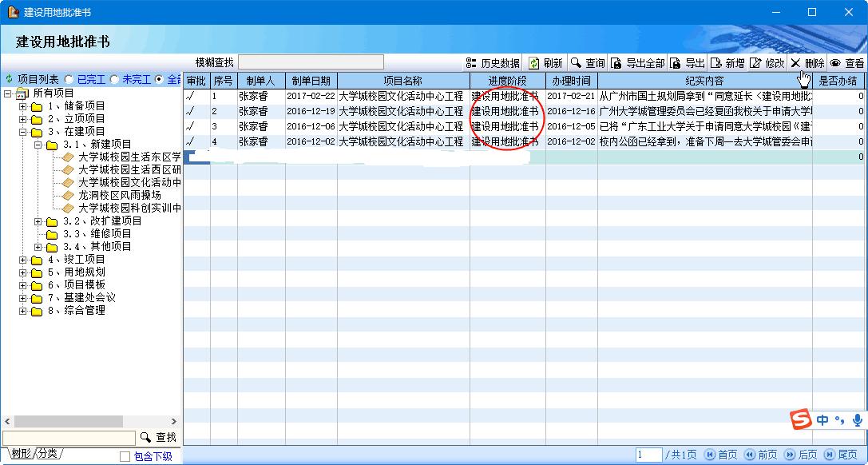Click the 查看 eye icon
This screenshot has width=868, height=465.
pyautogui.click(x=835, y=63)
